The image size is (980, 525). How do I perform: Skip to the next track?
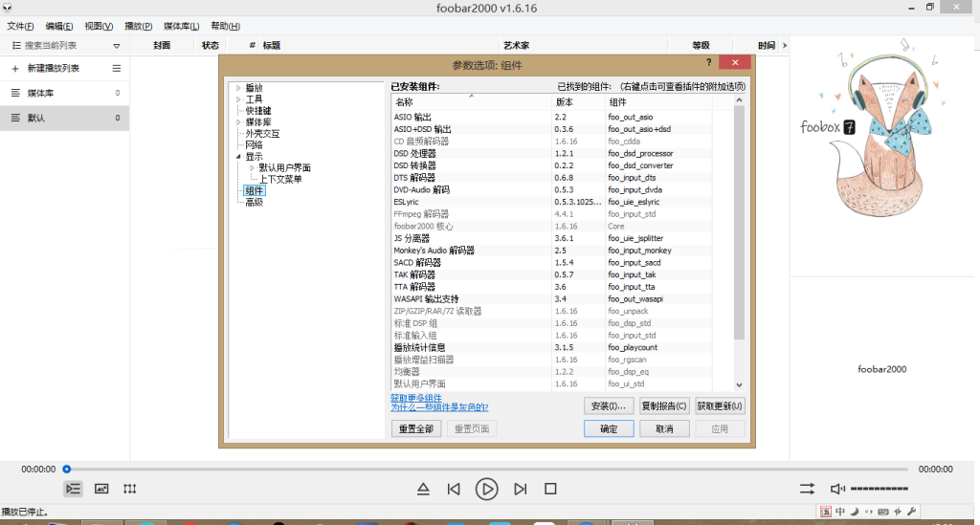click(520, 489)
